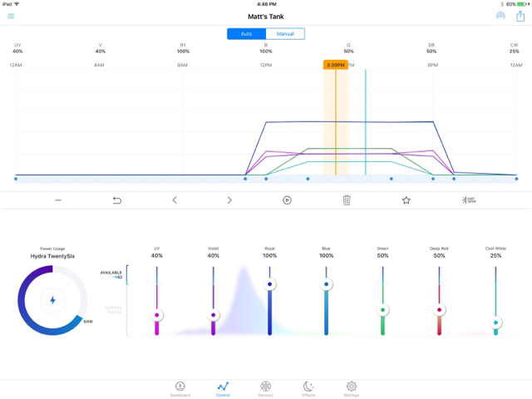Delete point with trash icon
Image resolution: width=532 pixels, height=399 pixels.
point(347,200)
